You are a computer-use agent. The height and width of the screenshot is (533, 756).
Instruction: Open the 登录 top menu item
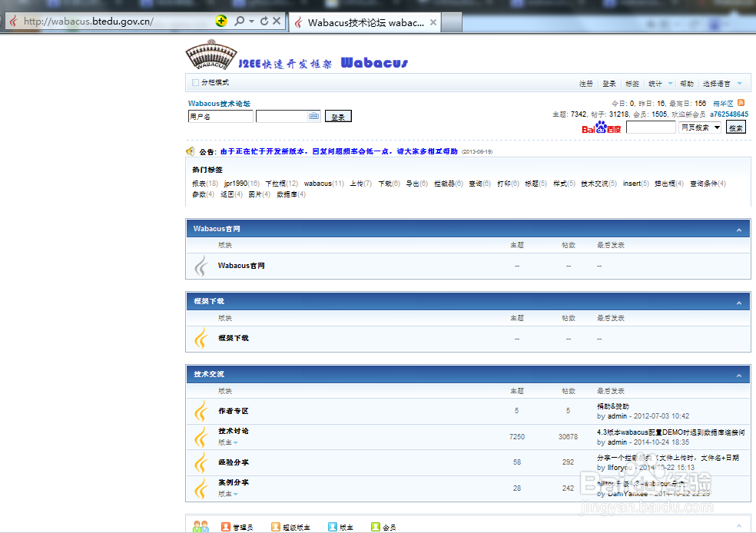point(609,84)
